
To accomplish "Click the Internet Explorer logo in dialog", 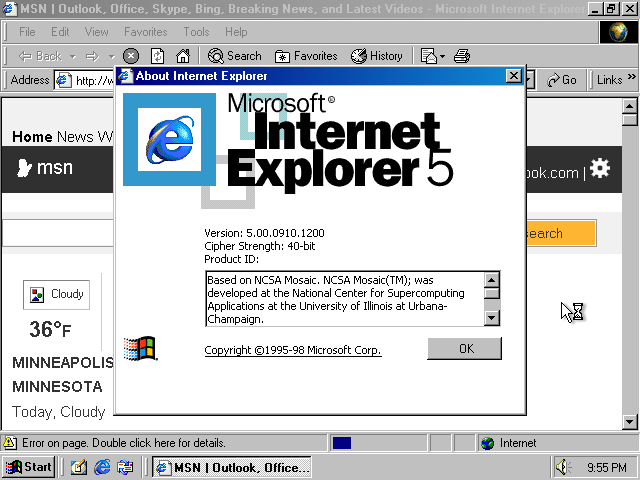I will click(169, 139).
